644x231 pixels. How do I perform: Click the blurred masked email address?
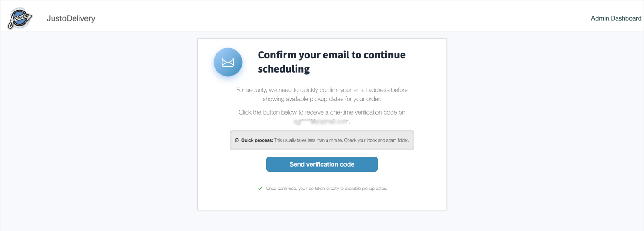click(x=322, y=121)
